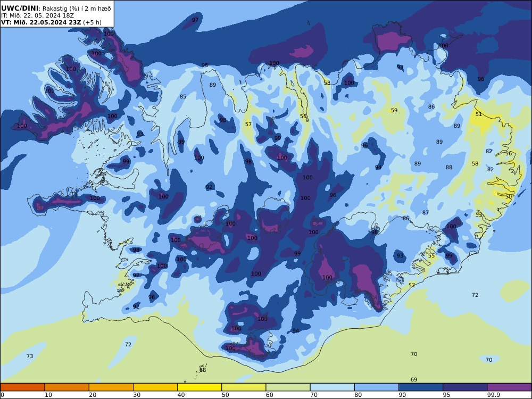The width and height of the screenshot is (532, 399).
Task: Click the light blue 70–80 legend swatch
Action: 332,387
